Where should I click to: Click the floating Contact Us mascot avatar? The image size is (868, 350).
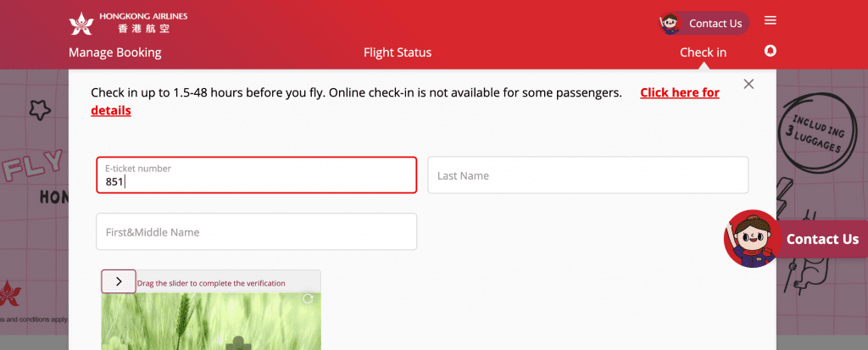(x=753, y=239)
